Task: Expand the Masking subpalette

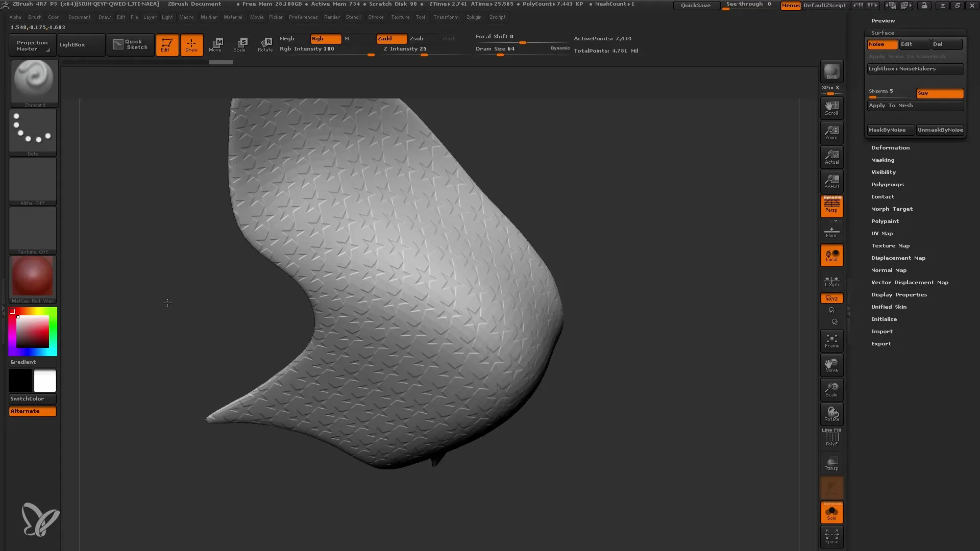Action: click(883, 160)
